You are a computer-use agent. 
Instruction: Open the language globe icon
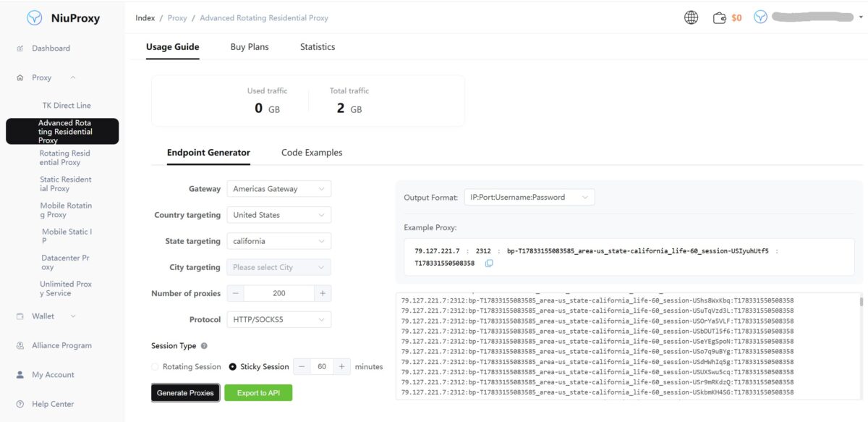[x=691, y=17]
